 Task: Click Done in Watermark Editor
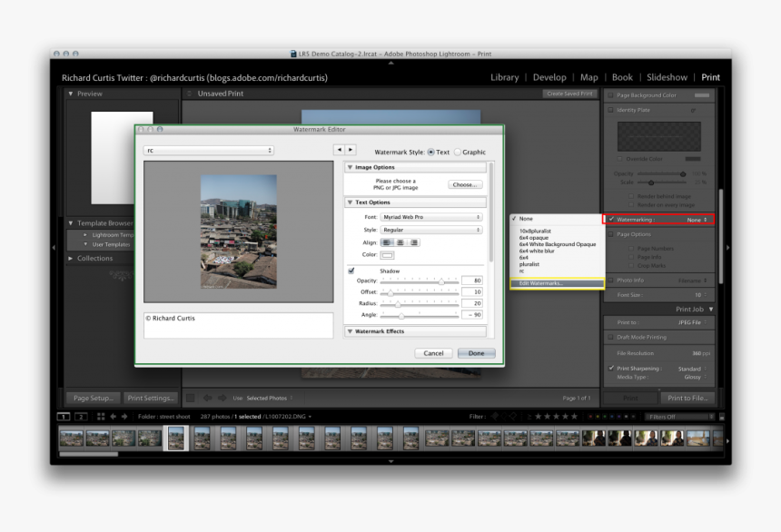coord(476,353)
